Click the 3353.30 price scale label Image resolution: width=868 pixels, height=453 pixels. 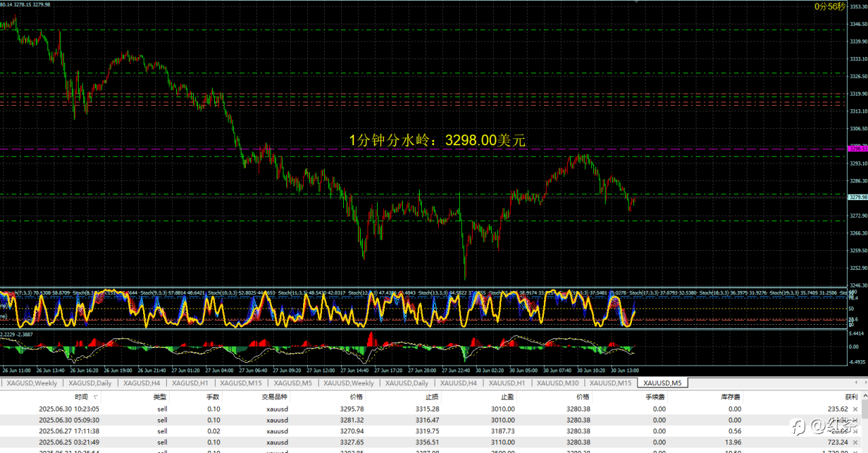tap(858, 7)
